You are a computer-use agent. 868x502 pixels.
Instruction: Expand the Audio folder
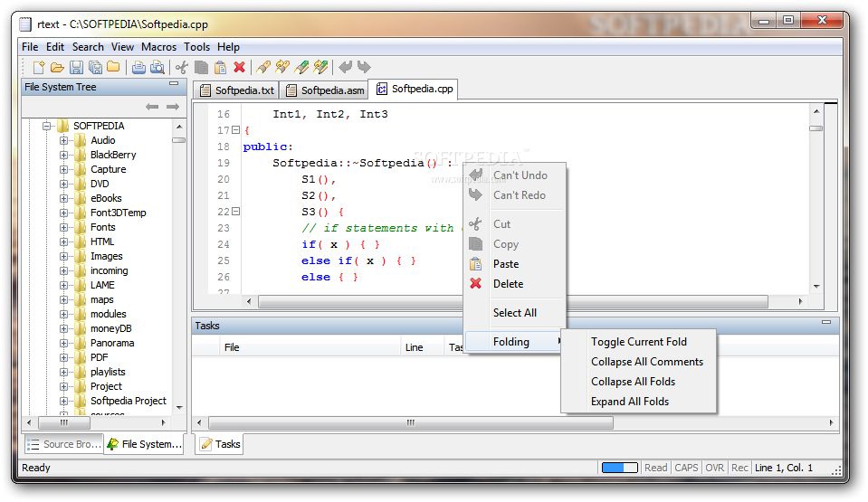[x=63, y=140]
